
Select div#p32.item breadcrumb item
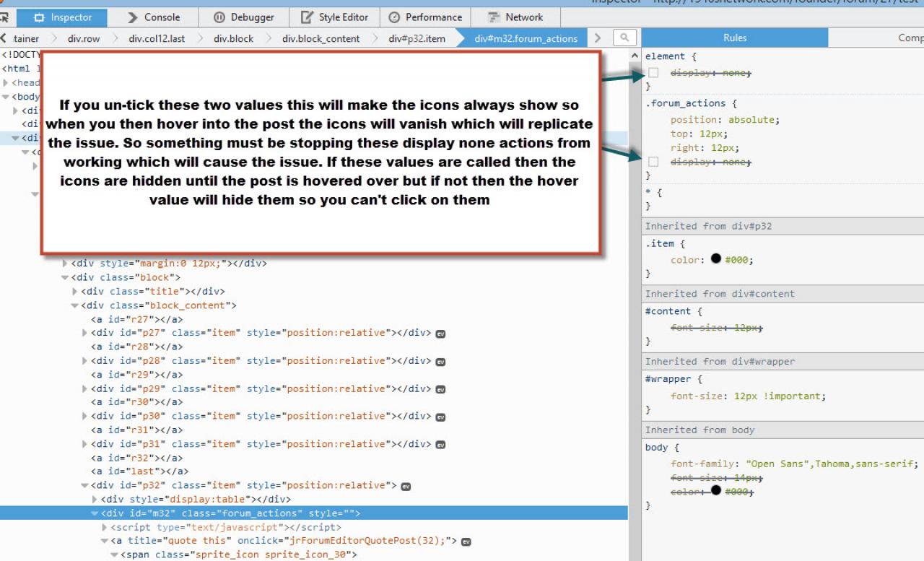pyautogui.click(x=417, y=38)
